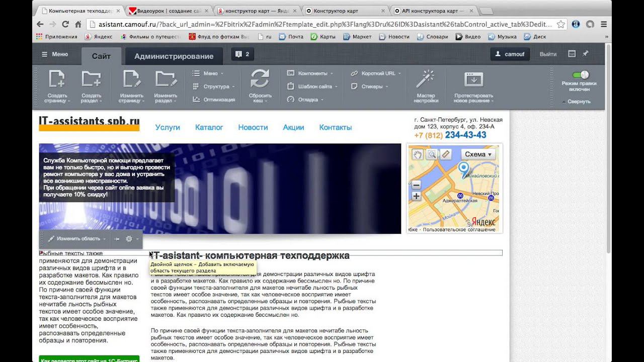Open the Chrome menu hamburger icon

pyautogui.click(x=603, y=24)
